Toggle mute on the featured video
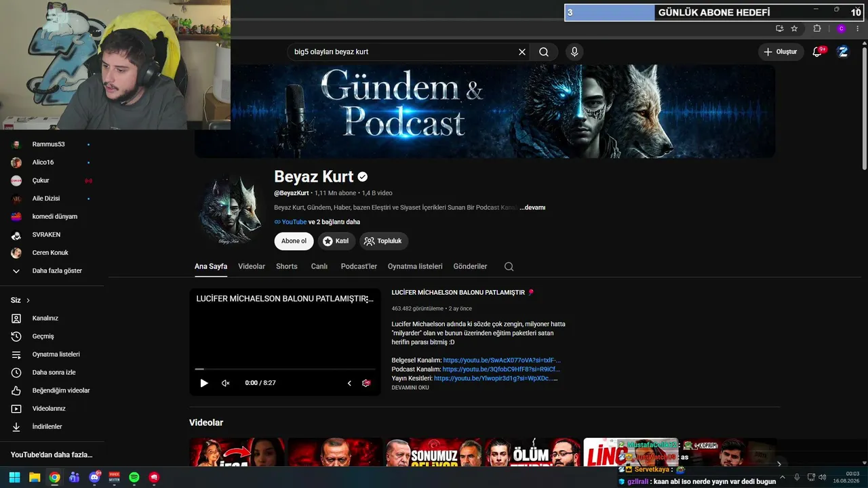 pyautogui.click(x=226, y=383)
